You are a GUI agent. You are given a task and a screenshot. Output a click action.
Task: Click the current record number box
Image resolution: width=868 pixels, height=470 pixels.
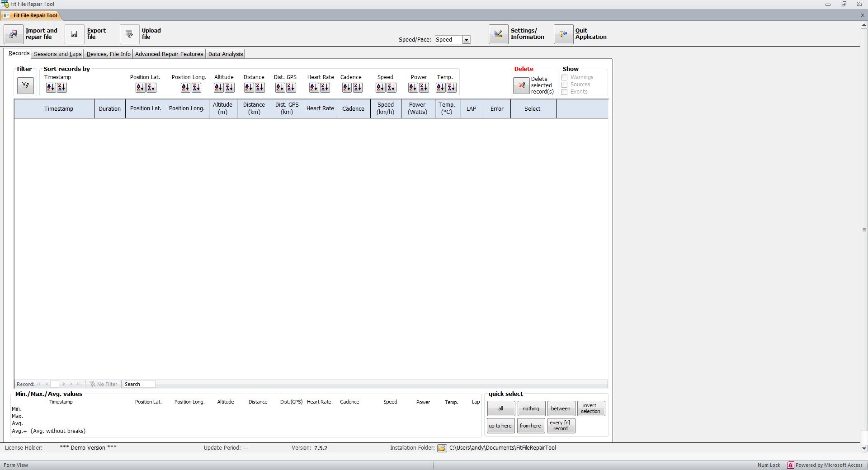[54, 384]
